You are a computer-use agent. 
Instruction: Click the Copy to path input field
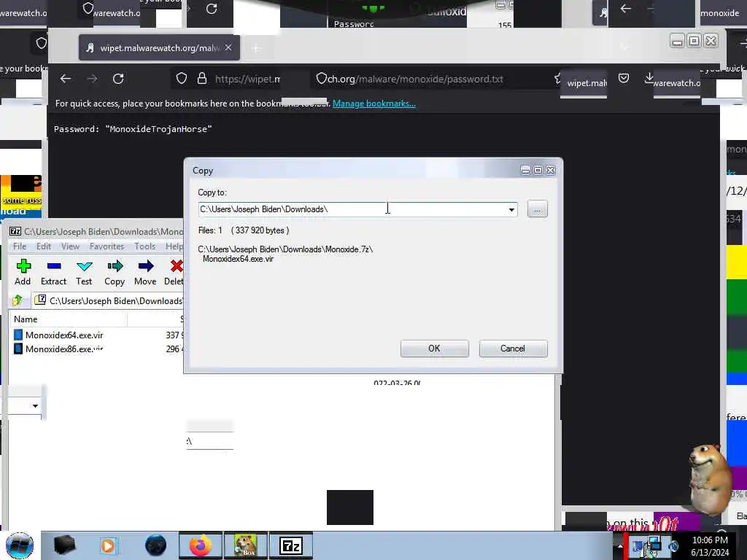point(352,209)
